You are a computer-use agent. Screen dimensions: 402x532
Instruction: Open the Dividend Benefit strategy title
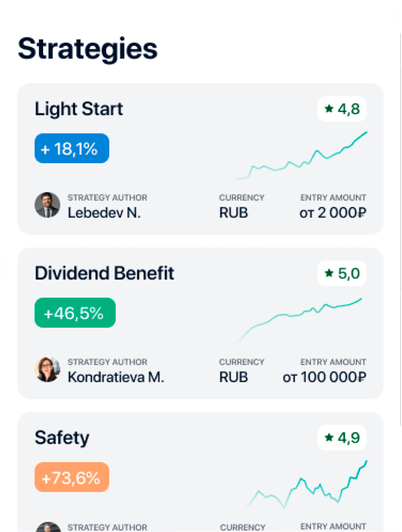point(104,274)
